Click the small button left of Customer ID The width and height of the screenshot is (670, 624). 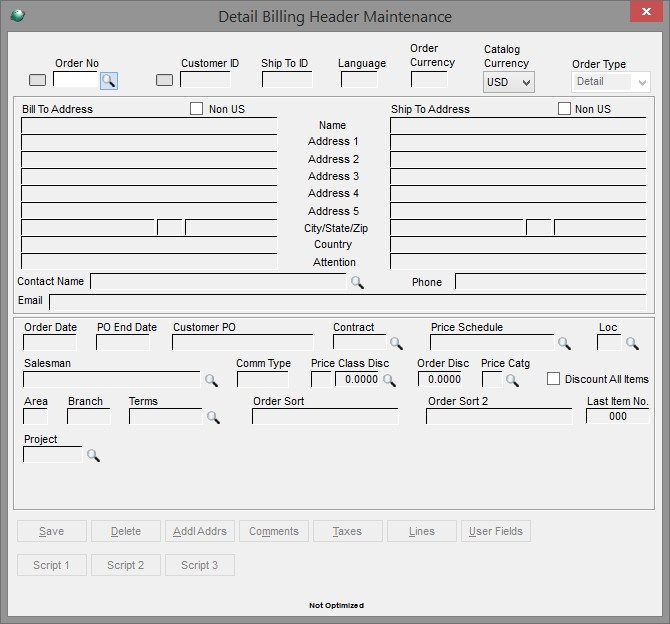[x=164, y=80]
